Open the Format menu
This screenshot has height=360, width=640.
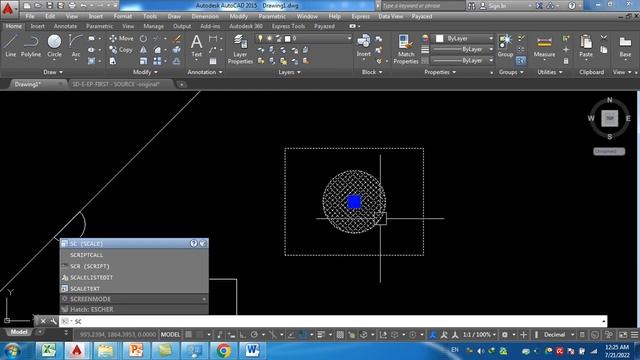coord(122,16)
